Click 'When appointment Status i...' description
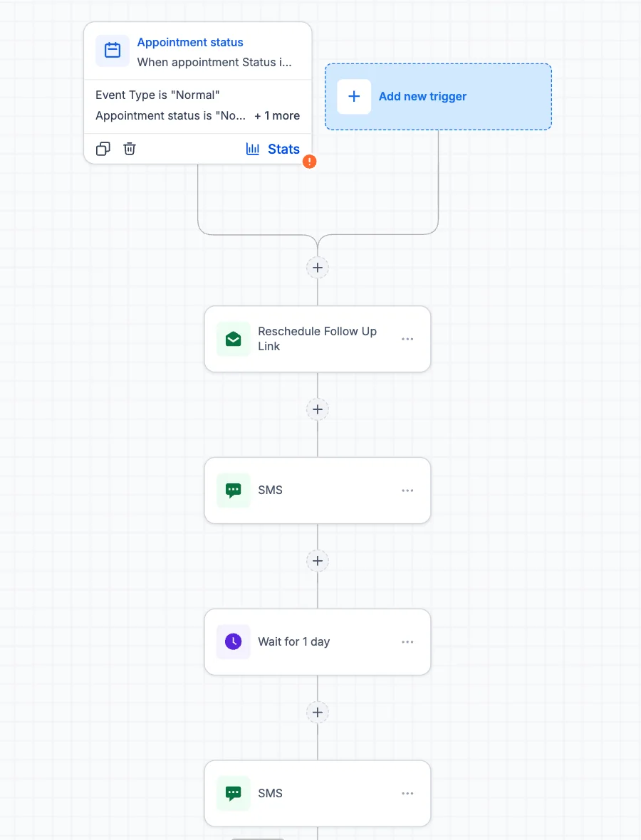 214,62
